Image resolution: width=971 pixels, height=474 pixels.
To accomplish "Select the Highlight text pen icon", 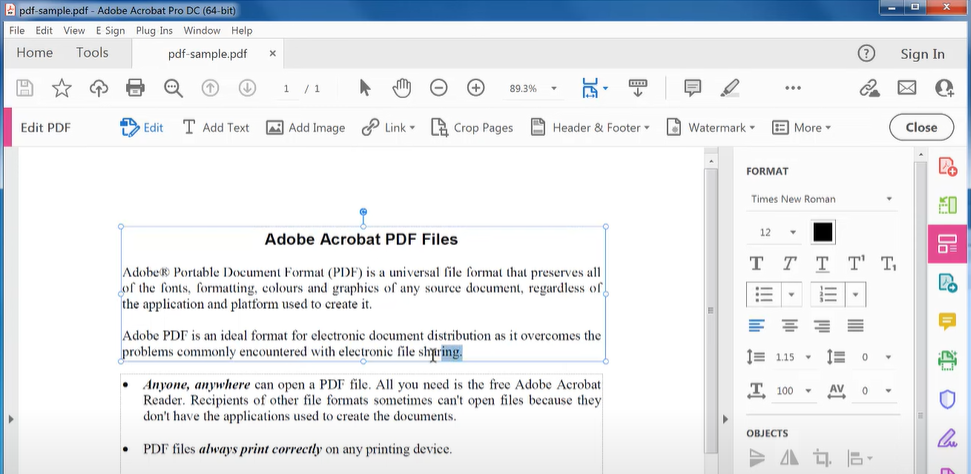I will (x=730, y=88).
